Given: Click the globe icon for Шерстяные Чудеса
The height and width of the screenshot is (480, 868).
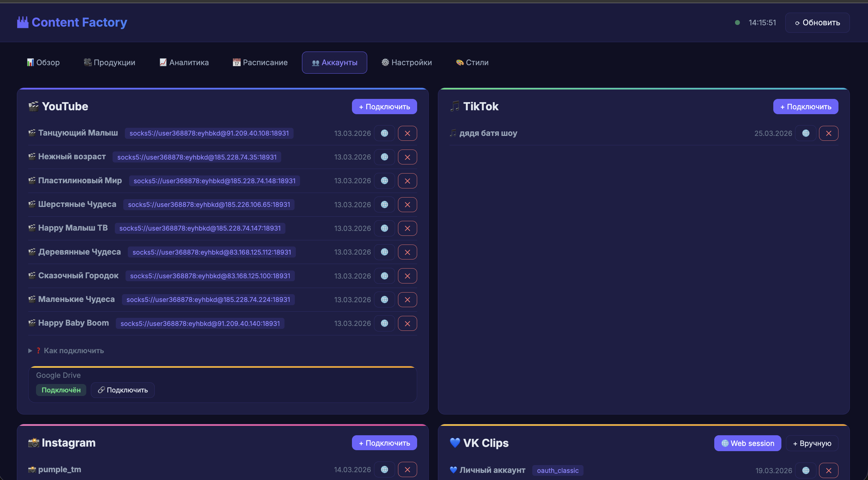Looking at the screenshot, I should 384,204.
